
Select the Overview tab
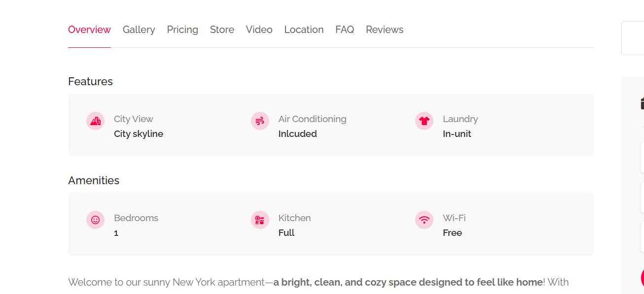89,30
